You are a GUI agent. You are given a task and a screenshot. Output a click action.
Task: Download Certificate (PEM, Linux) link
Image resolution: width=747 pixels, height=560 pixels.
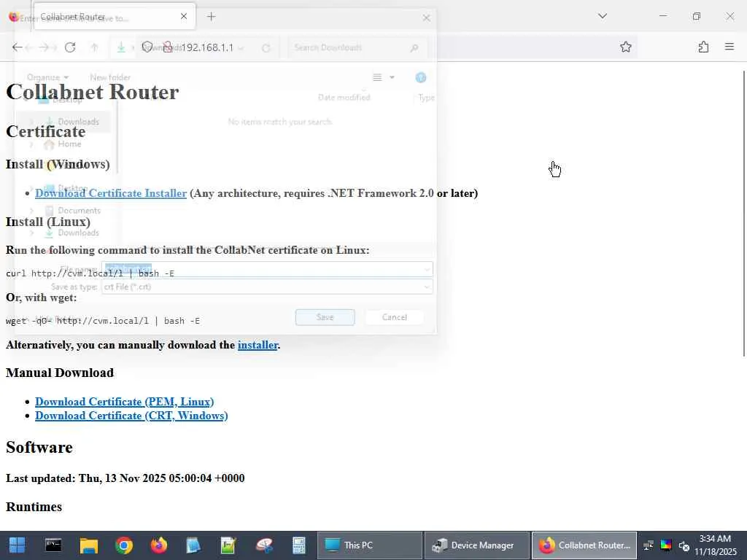(124, 402)
